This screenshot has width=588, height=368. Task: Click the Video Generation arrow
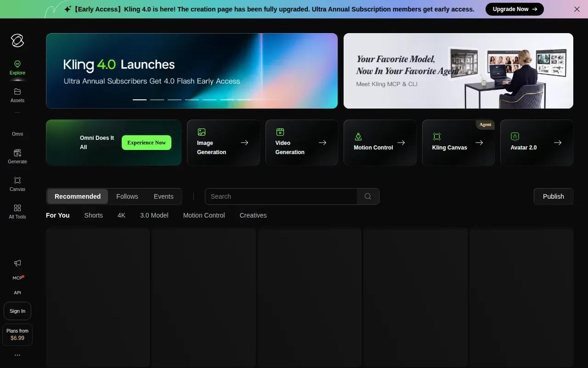(x=322, y=143)
